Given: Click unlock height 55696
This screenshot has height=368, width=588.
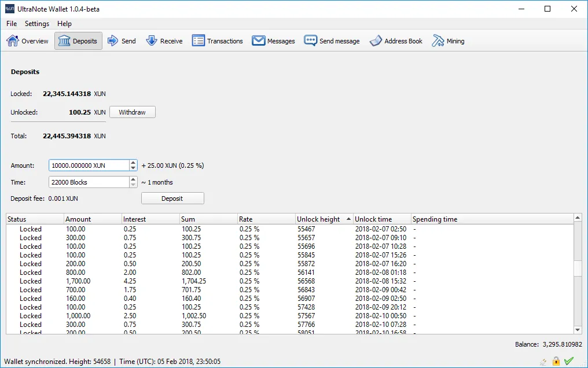Looking at the screenshot, I should (306, 246).
